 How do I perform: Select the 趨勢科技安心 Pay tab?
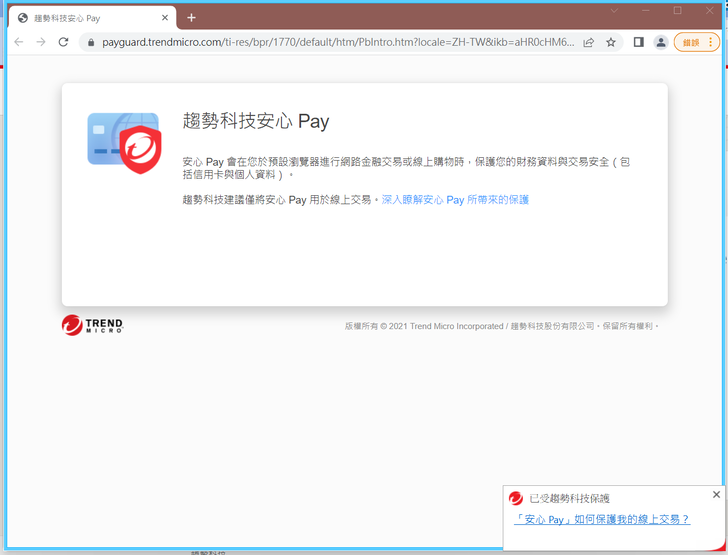[85, 18]
